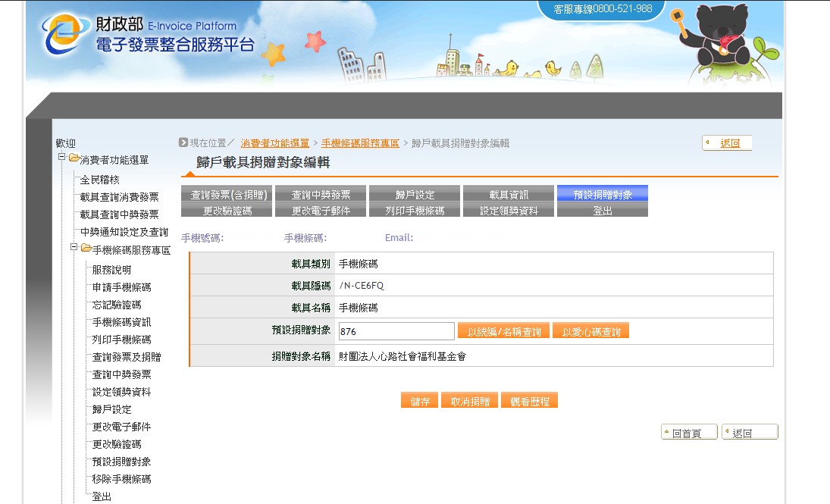Collapse the 手機條碼服務專區 tree folder

tap(74, 248)
